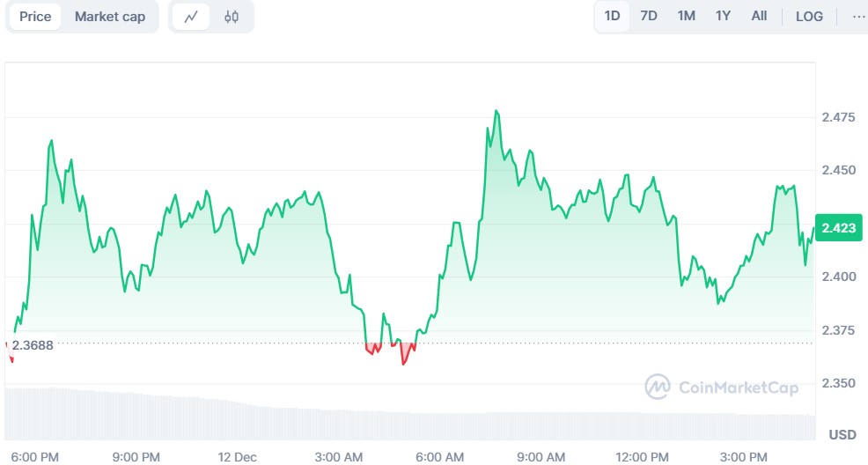Click the 9:00 PM time axis label

point(137,456)
